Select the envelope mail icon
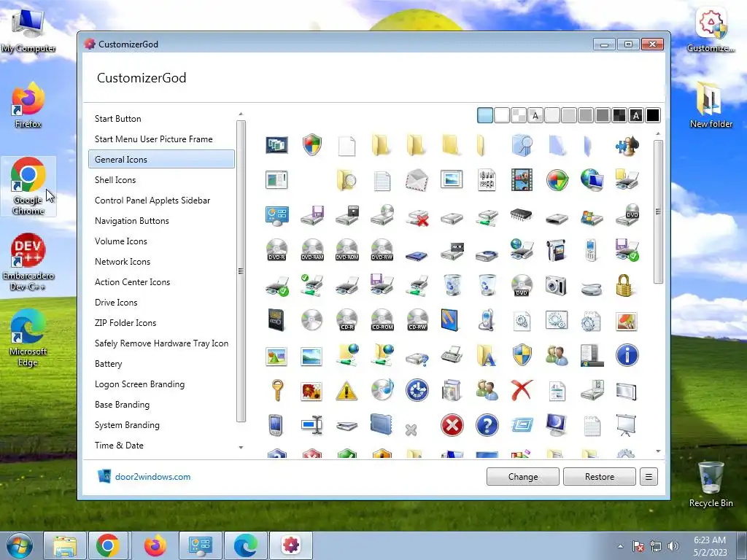 (x=417, y=180)
